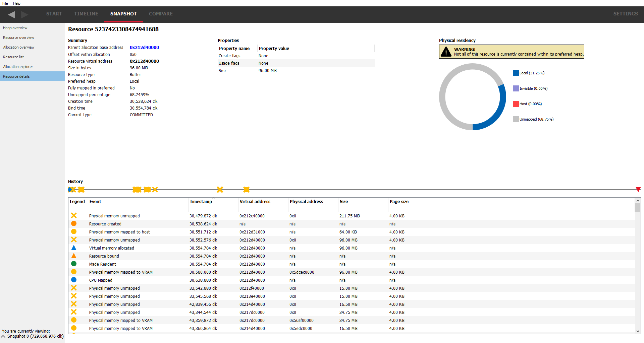Click the blue Local legend swatch
This screenshot has width=644, height=343.
[515, 73]
